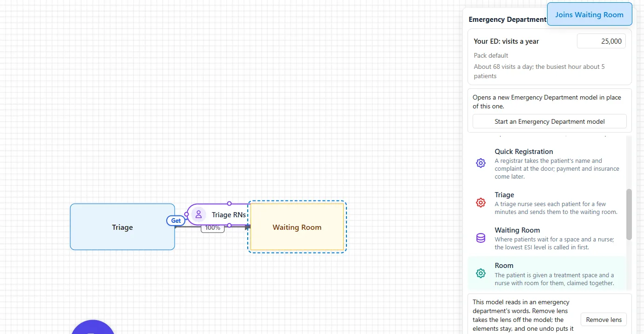This screenshot has height=334, width=644.
Task: Select the Waiting Room block on the canvas
Action: 297,227
